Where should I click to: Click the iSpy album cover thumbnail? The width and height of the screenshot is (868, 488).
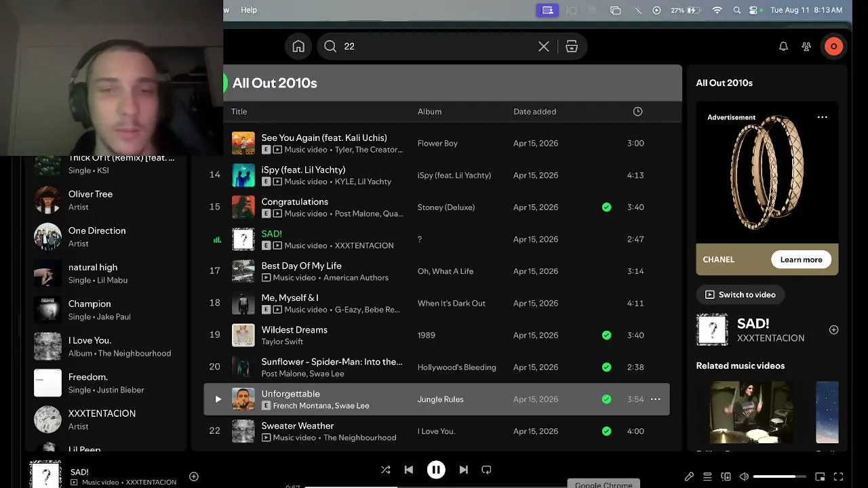(243, 175)
